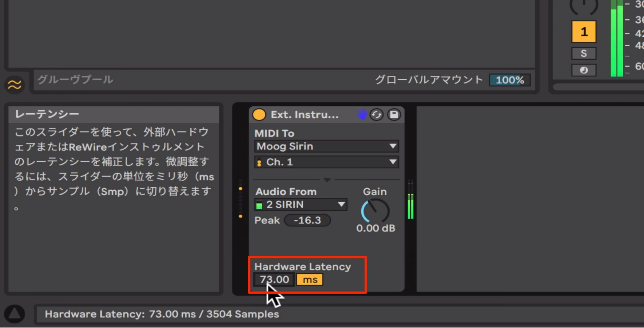Click the グローバルアマウント label
The height and width of the screenshot is (328, 644).
(x=429, y=80)
